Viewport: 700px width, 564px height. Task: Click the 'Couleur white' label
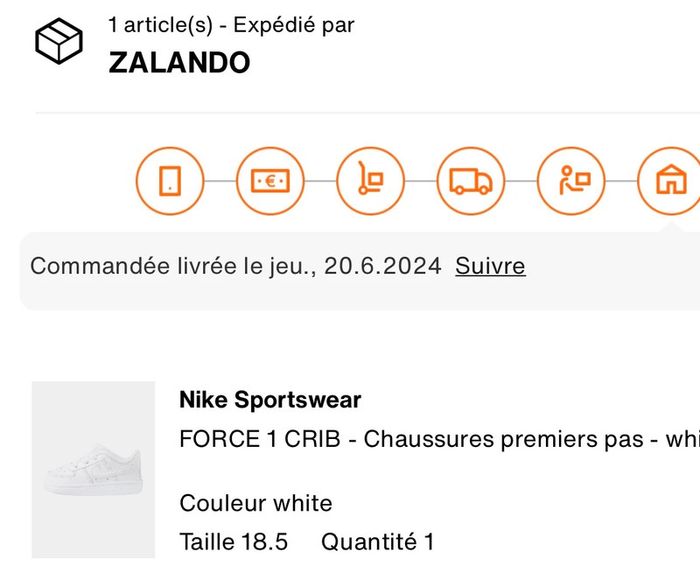click(256, 503)
